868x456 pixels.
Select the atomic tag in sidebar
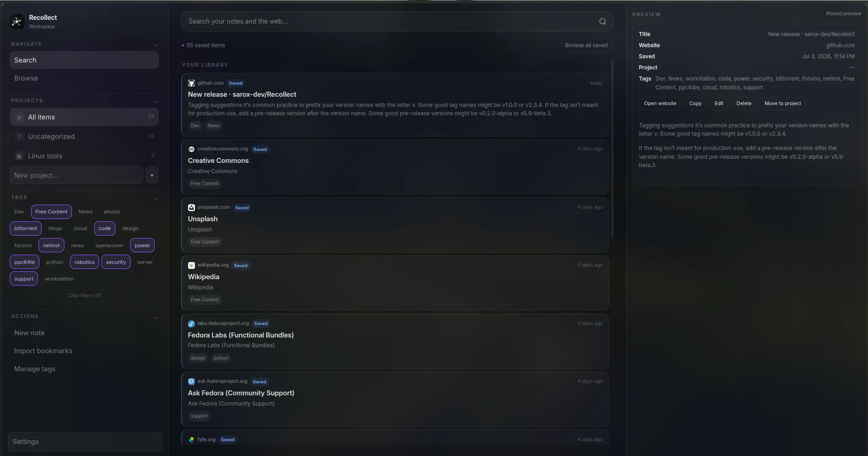point(112,212)
